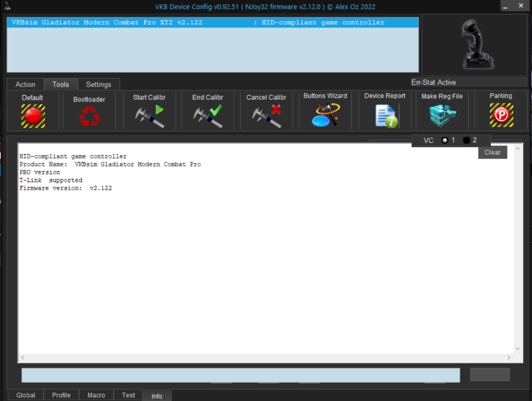
Task: Click the Make Reg File icon
Action: coord(442,116)
